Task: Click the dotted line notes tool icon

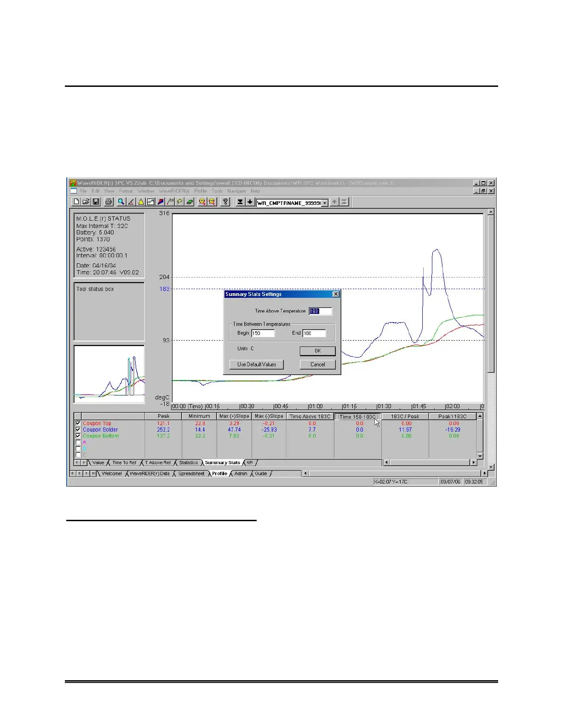Action: (x=170, y=202)
